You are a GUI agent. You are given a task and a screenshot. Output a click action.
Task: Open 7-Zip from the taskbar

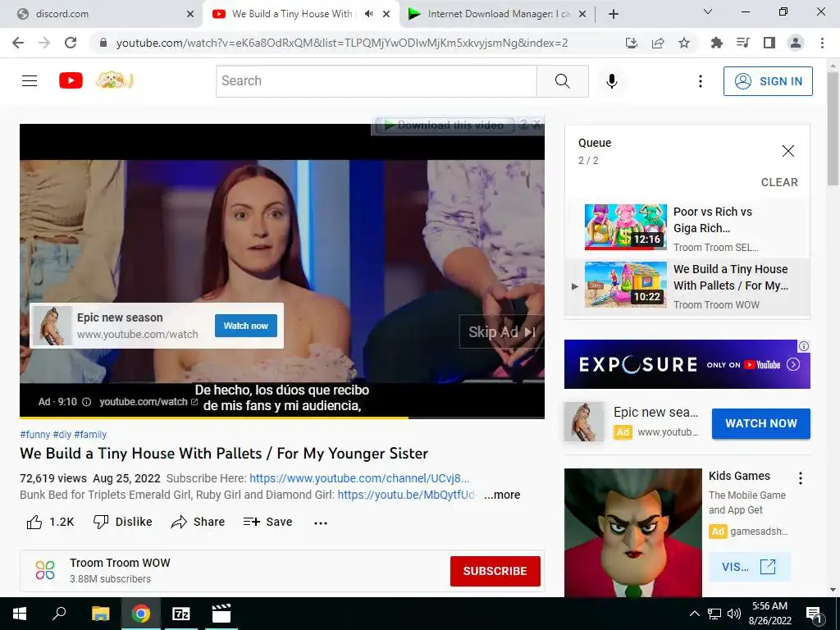pyautogui.click(x=180, y=614)
